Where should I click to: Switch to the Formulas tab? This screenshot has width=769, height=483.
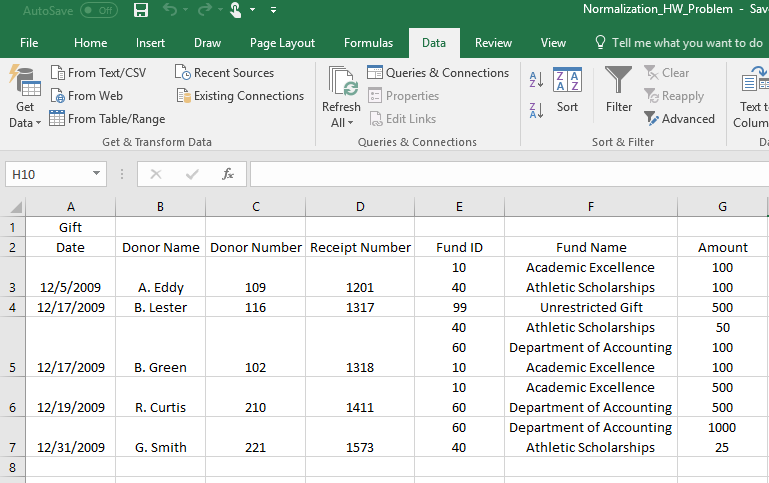369,43
